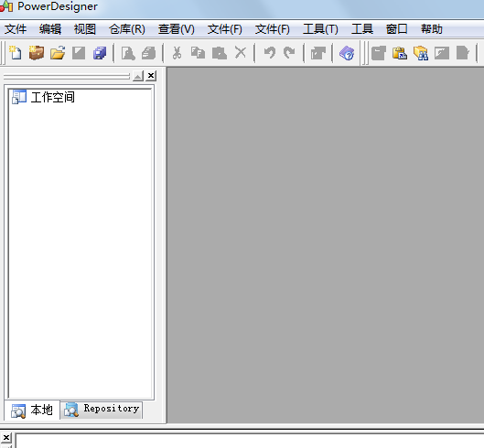Click the greyed-out icon after the binoculars
Viewport: 484px width, 448px height.
(442, 53)
